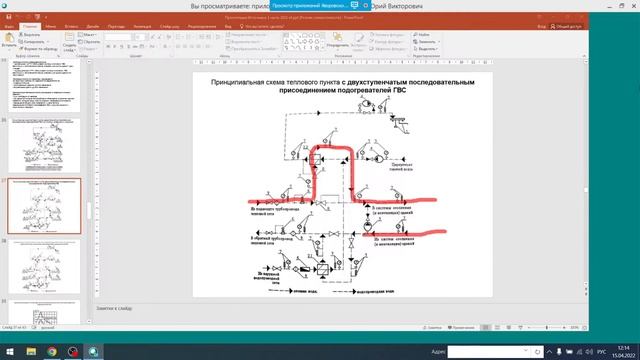Open the Copy dropdown arrow
Screen dimensions: 640x360
point(48,42)
